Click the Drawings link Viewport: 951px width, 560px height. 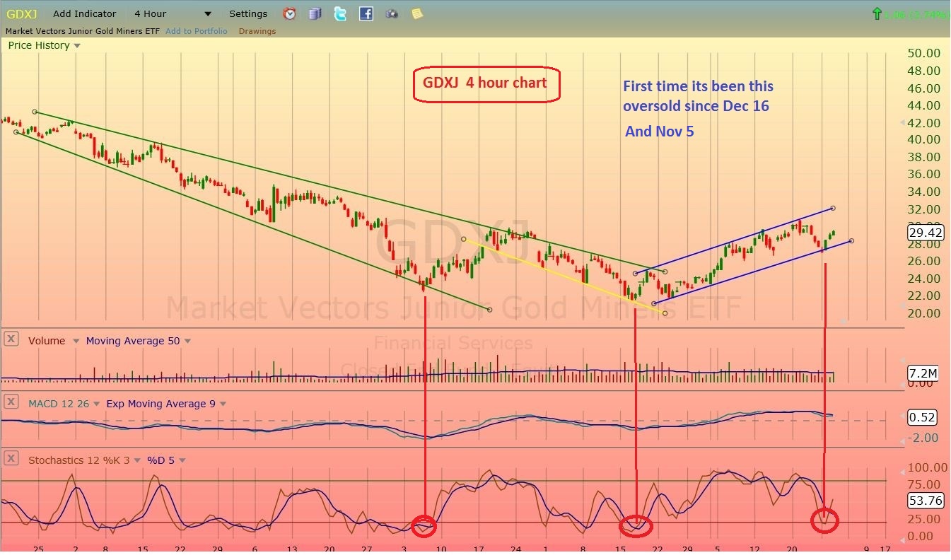click(257, 31)
